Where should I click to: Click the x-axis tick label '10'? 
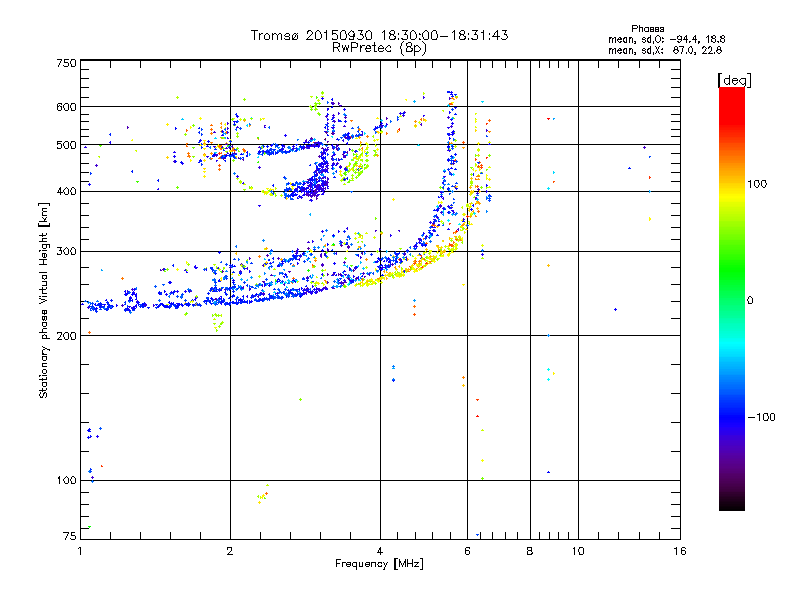point(578,551)
